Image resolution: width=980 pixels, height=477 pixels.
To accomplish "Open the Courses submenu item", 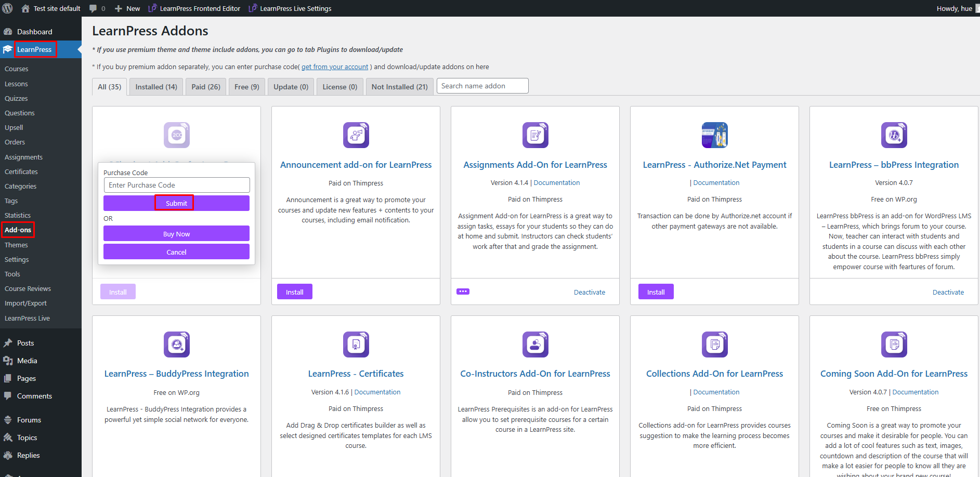I will [17, 69].
